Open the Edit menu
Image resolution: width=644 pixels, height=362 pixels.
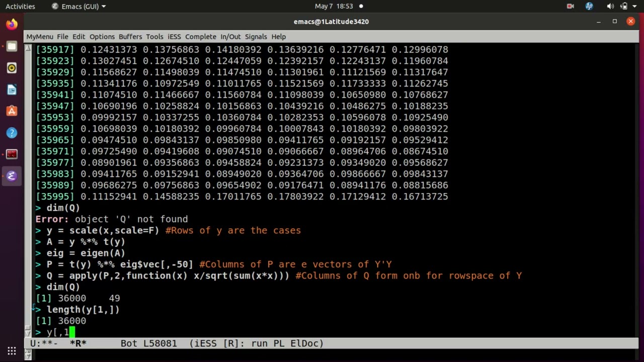78,37
